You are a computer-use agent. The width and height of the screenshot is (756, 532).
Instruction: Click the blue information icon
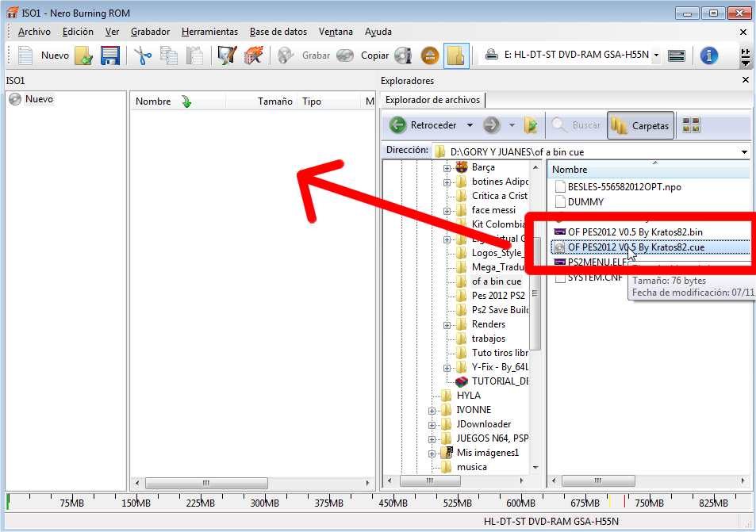click(x=708, y=55)
